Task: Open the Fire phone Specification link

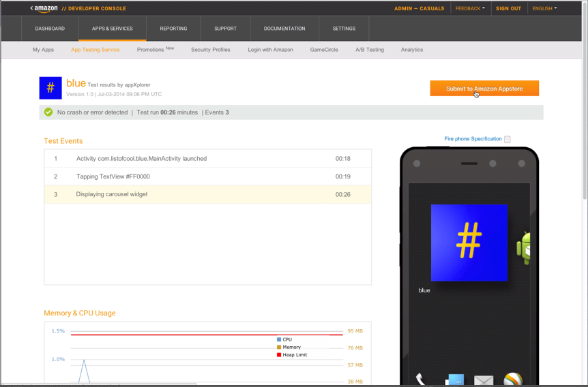Action: [x=473, y=138]
